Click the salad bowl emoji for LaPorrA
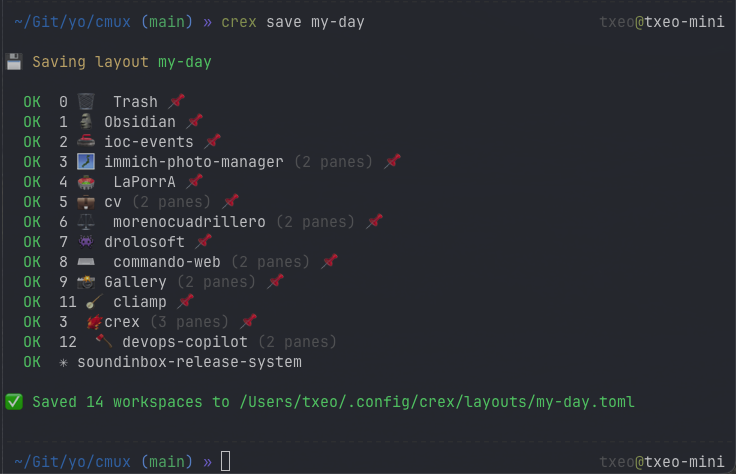This screenshot has height=474, width=736. pos(86,182)
